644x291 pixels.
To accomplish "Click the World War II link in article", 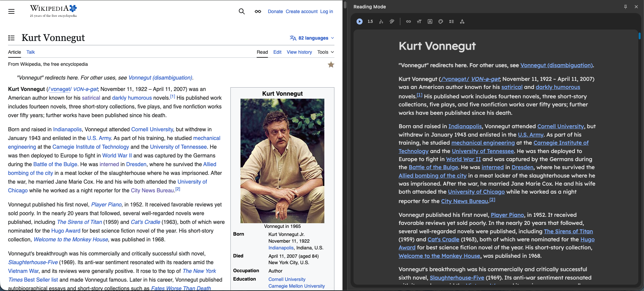I will 117,155.
